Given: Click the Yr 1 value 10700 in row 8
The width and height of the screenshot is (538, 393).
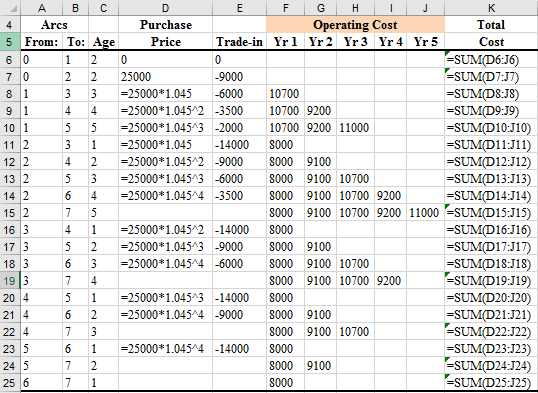Looking at the screenshot, I should 285,94.
